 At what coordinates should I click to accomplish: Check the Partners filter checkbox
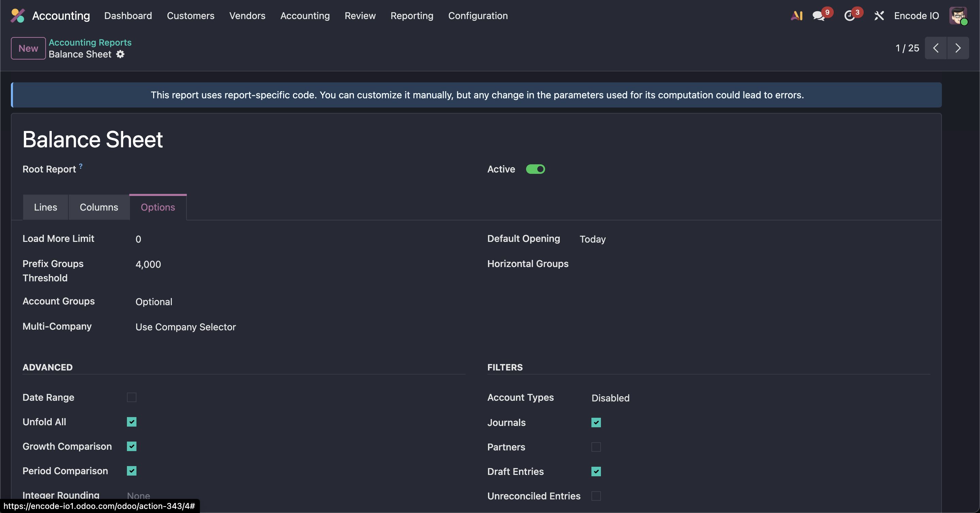click(596, 447)
